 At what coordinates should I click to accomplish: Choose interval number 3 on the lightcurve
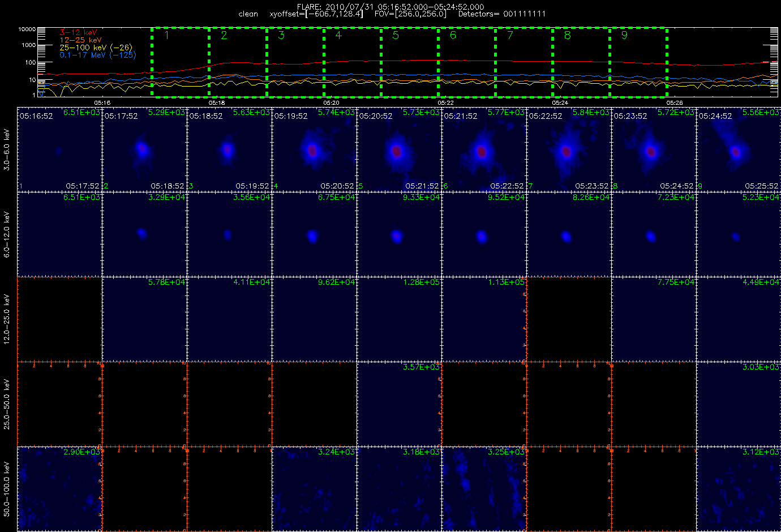point(281,36)
